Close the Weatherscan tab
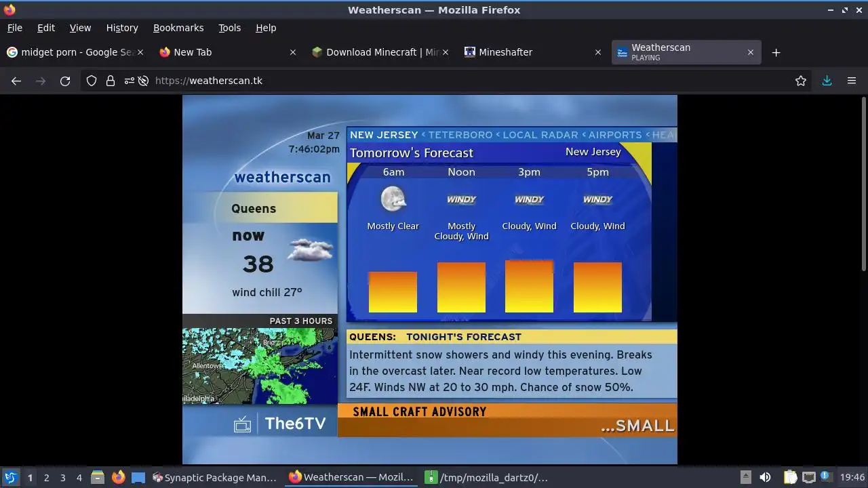This screenshot has height=488, width=868. click(751, 52)
